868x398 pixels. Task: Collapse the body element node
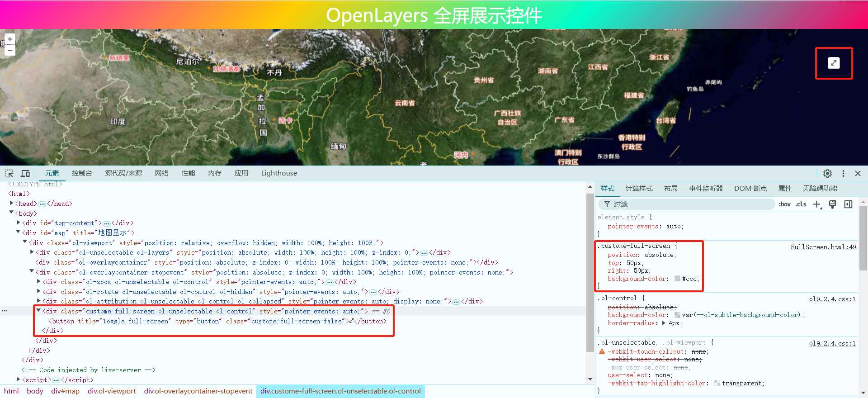[x=11, y=213]
